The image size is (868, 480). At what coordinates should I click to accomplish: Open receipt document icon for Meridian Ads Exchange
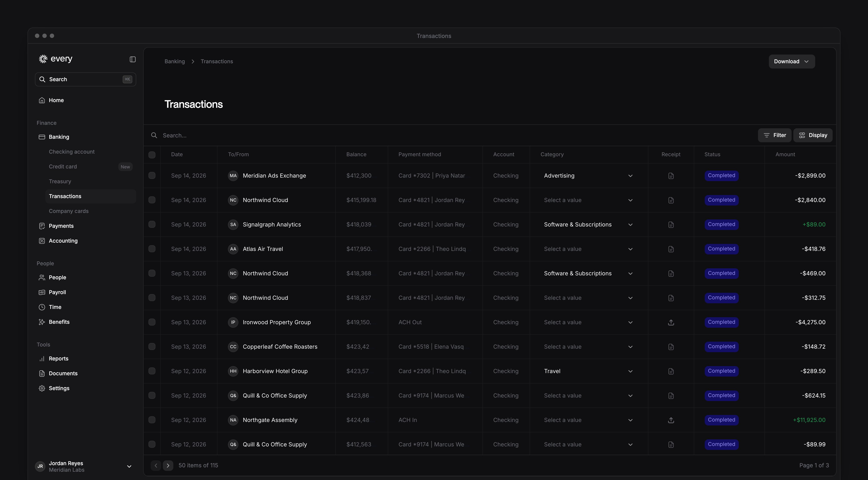(671, 176)
